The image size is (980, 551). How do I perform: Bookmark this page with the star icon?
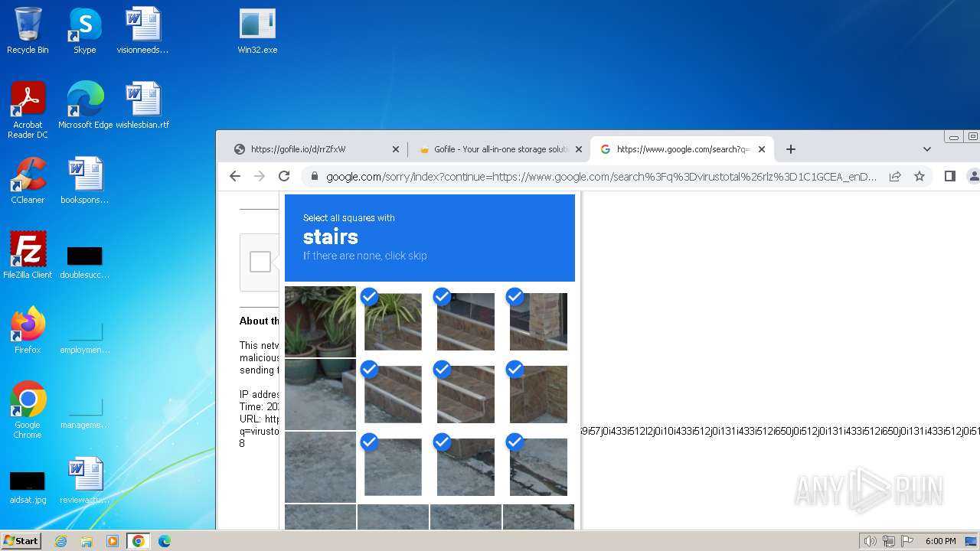click(920, 176)
